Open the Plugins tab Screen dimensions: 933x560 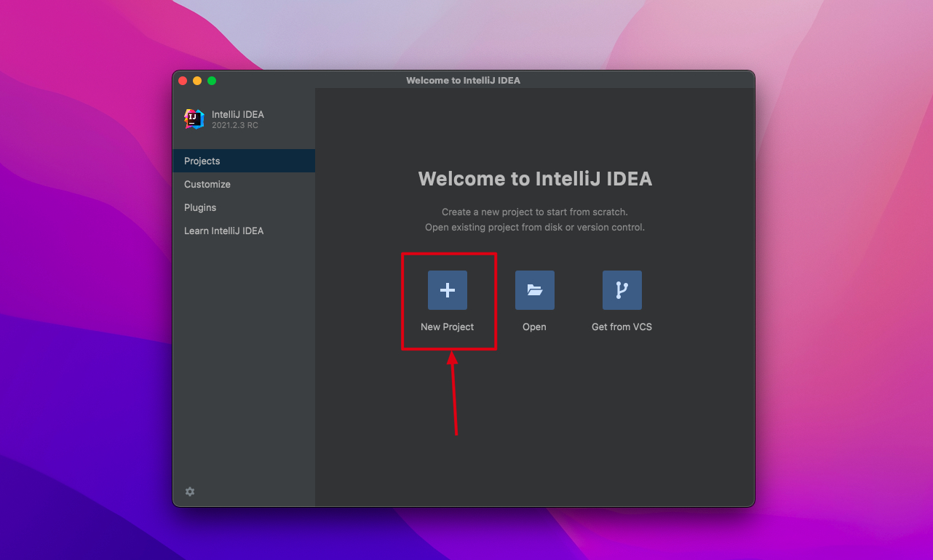[244, 207]
